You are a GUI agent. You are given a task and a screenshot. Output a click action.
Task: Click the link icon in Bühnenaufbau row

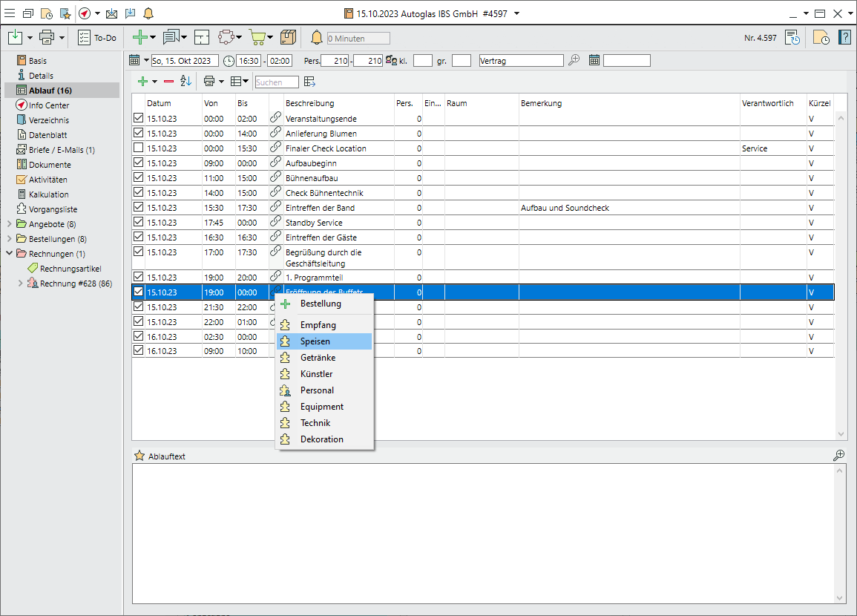275,177
